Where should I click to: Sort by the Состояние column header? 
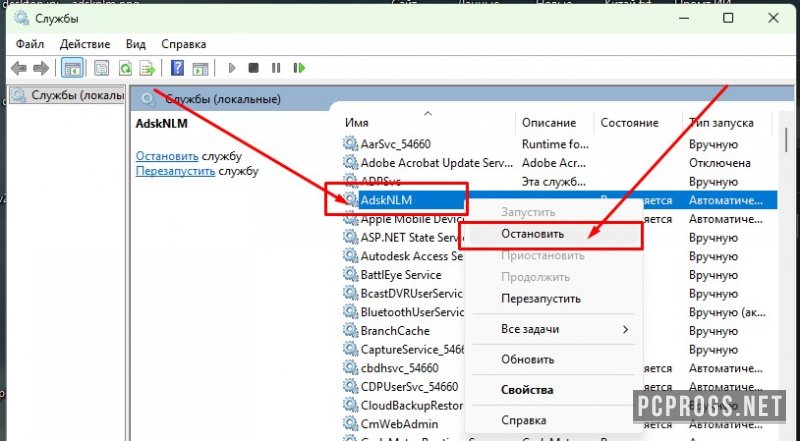(638, 122)
